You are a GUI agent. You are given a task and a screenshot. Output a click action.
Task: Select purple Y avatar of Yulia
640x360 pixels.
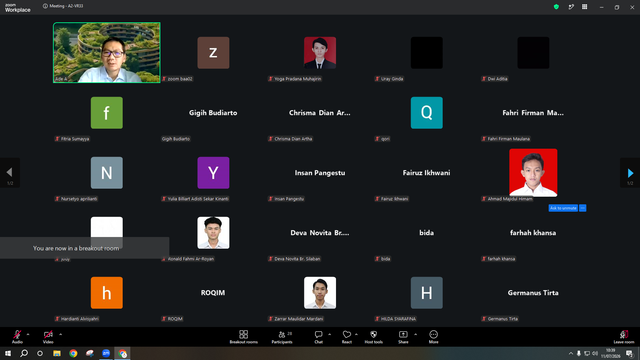pos(213,173)
